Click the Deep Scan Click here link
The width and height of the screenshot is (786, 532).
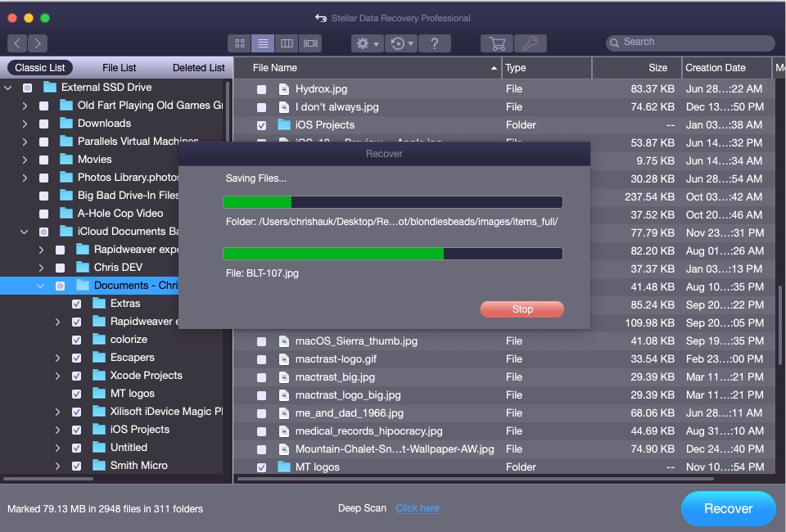coord(417,508)
